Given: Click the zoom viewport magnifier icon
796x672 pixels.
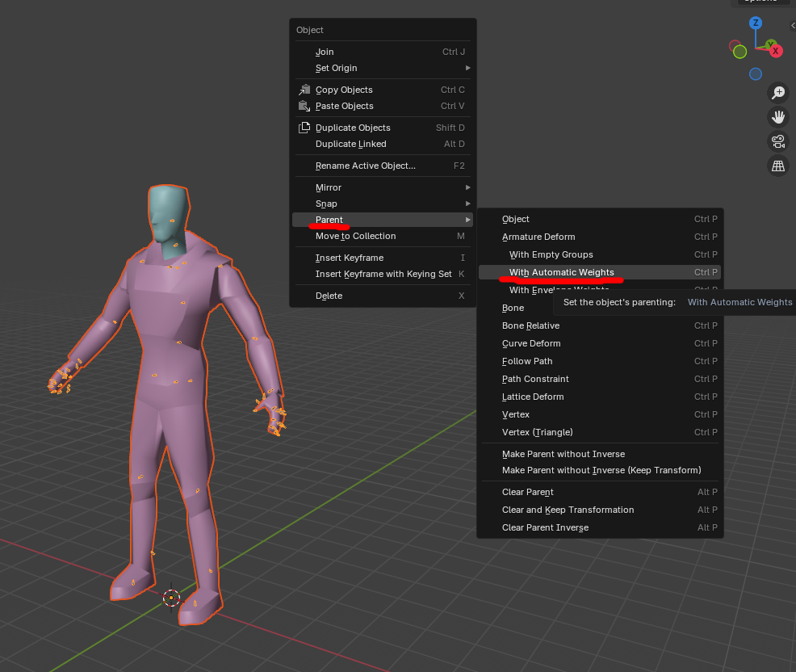Looking at the screenshot, I should [x=777, y=92].
